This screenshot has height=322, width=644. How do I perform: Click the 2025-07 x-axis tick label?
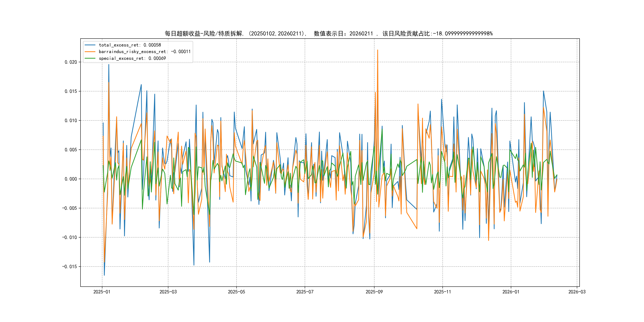[x=305, y=292]
